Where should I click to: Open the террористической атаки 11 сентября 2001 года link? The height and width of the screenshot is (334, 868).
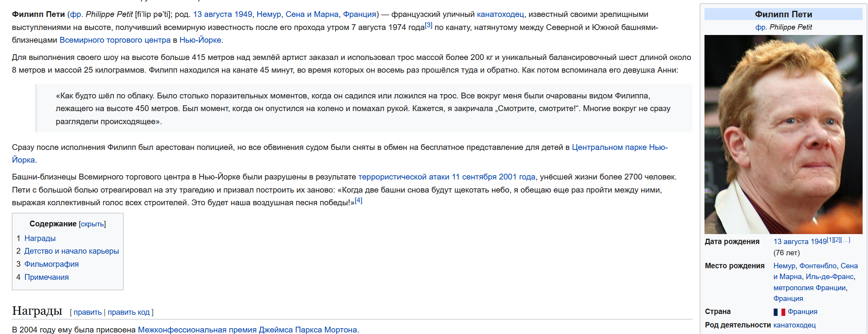(447, 177)
